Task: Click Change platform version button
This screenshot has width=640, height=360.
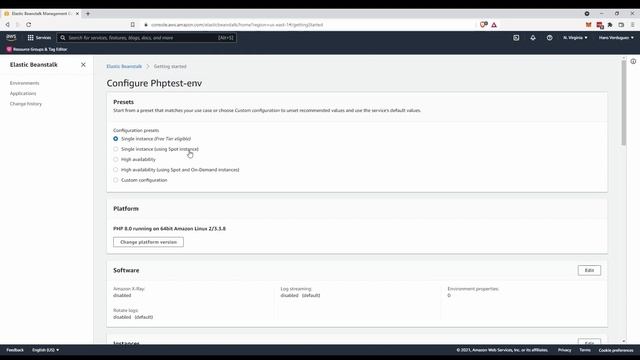Action: (148, 242)
